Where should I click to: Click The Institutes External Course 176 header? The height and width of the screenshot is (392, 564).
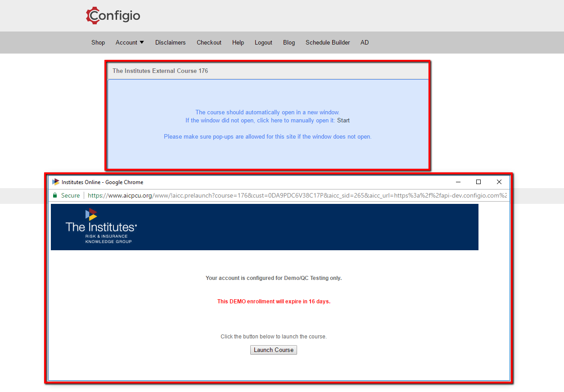268,71
